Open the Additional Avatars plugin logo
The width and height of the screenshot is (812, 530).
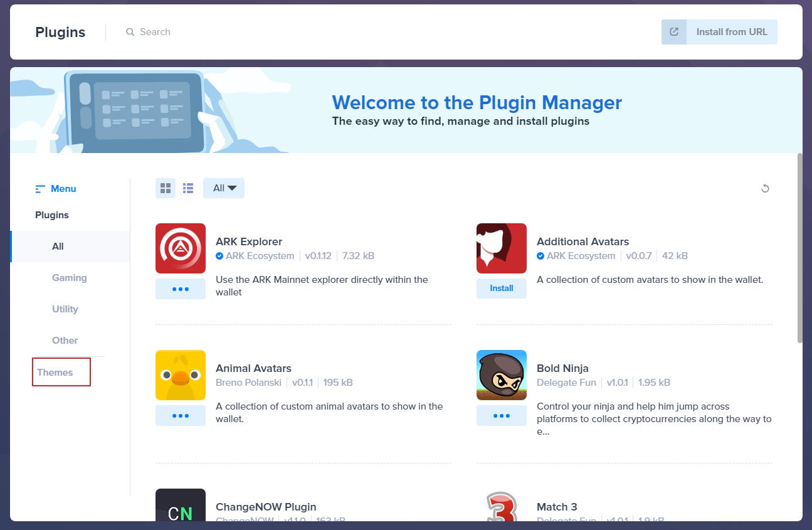point(502,248)
